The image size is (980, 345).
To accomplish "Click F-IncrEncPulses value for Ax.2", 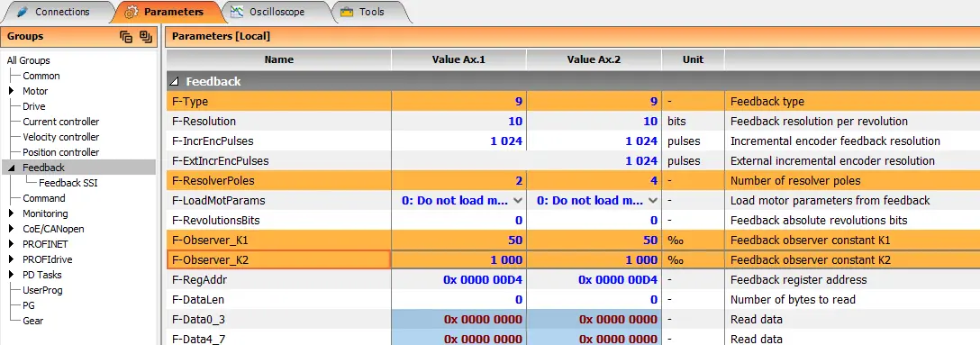I will (594, 141).
